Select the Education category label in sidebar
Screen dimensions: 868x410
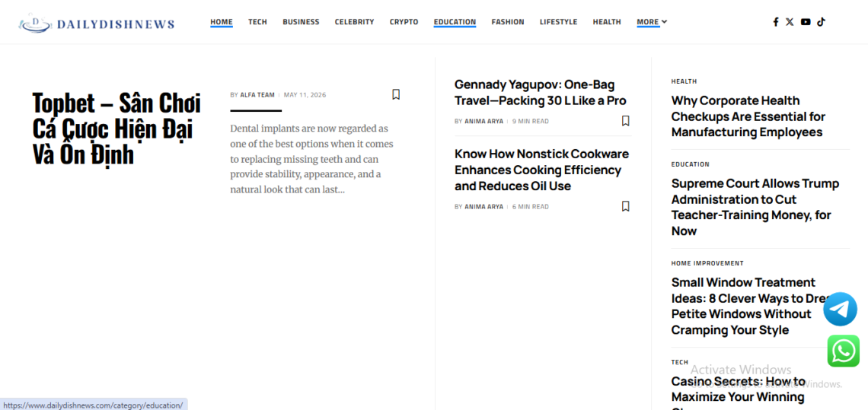pos(690,164)
